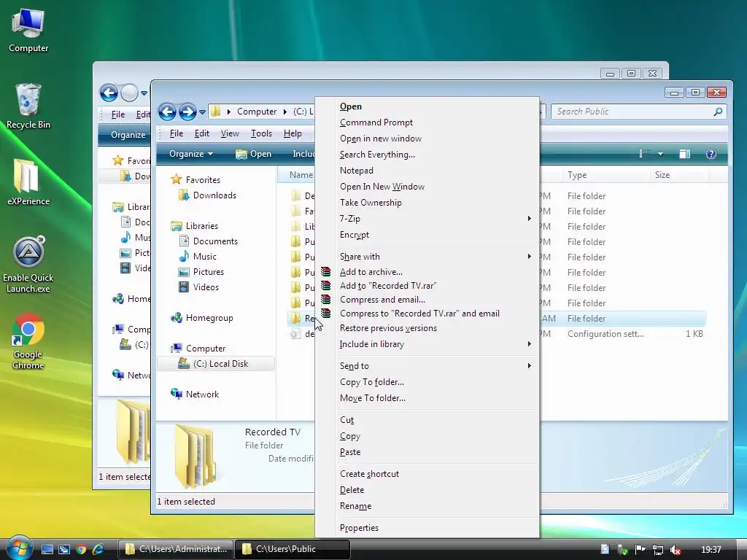This screenshot has width=747, height=560.
Task: Choose Rename in context menu
Action: coord(355,506)
